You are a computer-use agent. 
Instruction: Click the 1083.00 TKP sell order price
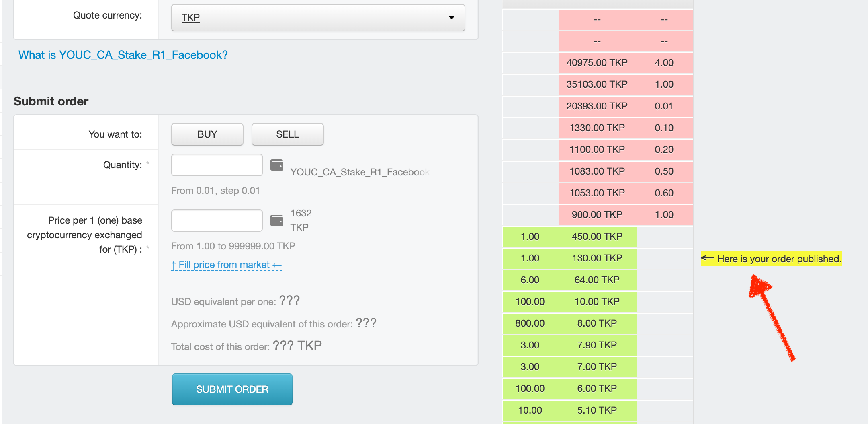tap(597, 171)
